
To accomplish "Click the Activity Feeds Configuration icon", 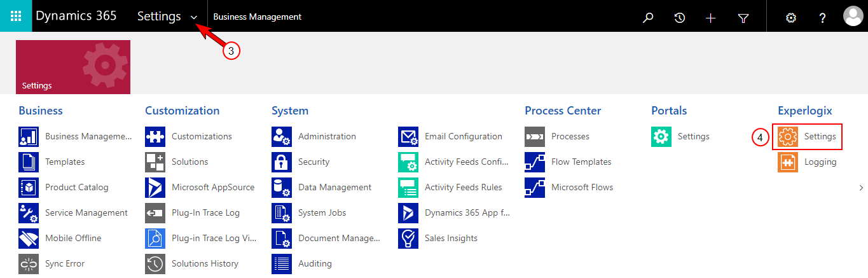I will (x=408, y=162).
